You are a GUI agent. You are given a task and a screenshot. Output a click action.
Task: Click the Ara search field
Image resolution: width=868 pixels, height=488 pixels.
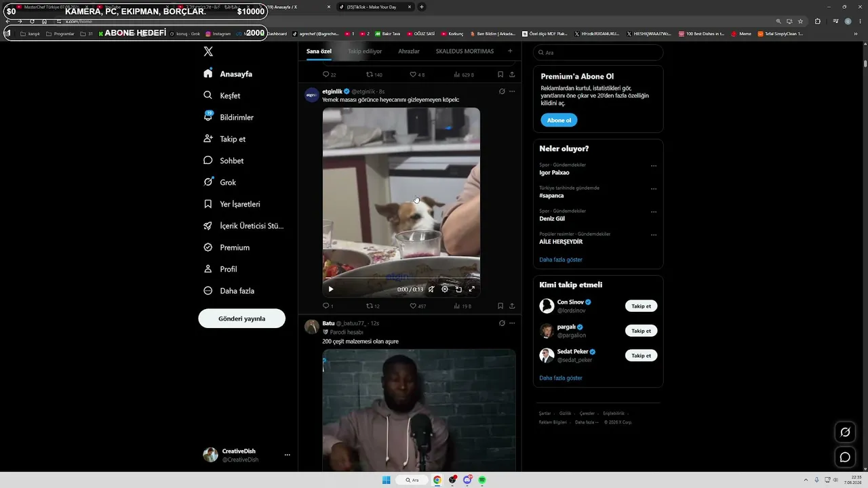coord(598,52)
